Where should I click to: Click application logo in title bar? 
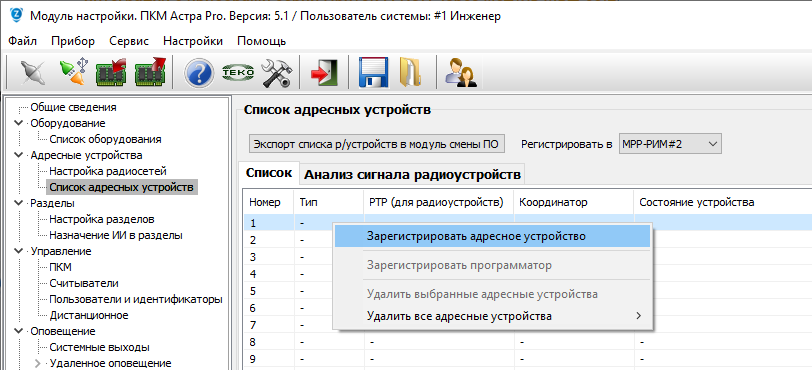[x=17, y=16]
